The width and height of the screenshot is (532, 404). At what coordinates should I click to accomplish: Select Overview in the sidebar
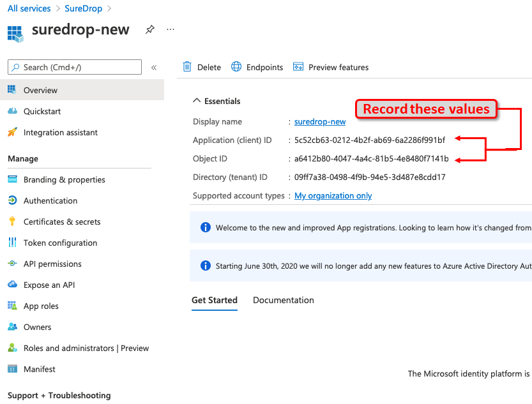pos(82,90)
